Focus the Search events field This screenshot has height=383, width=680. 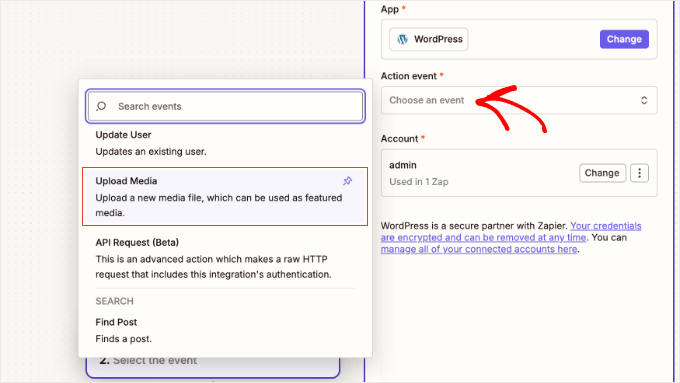(x=225, y=106)
